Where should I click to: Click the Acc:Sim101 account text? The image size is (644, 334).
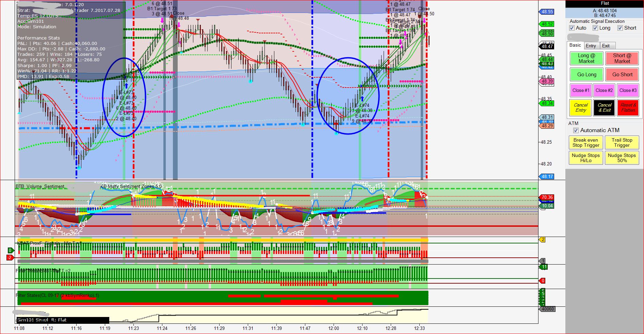point(31,21)
